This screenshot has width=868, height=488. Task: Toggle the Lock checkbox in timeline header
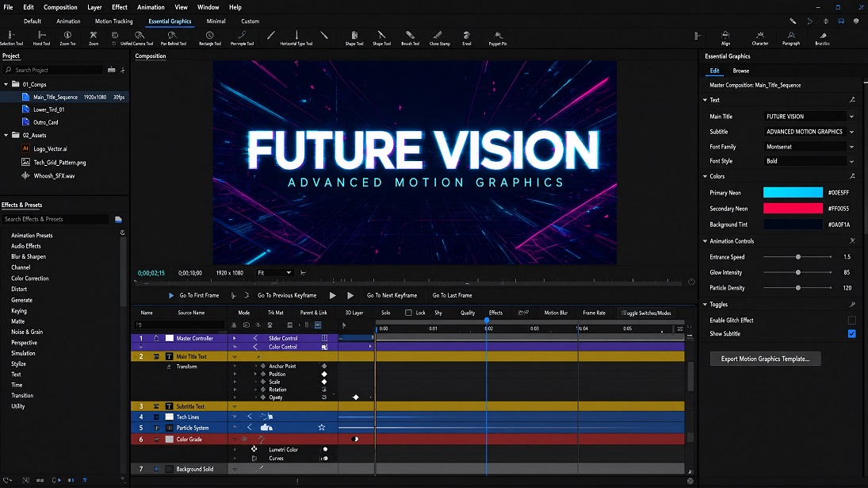(x=408, y=313)
